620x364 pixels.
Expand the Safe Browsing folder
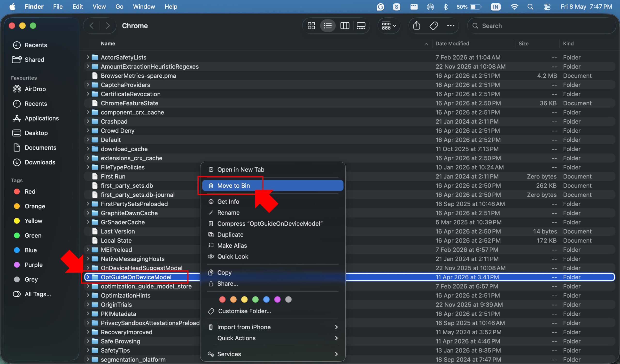88,341
